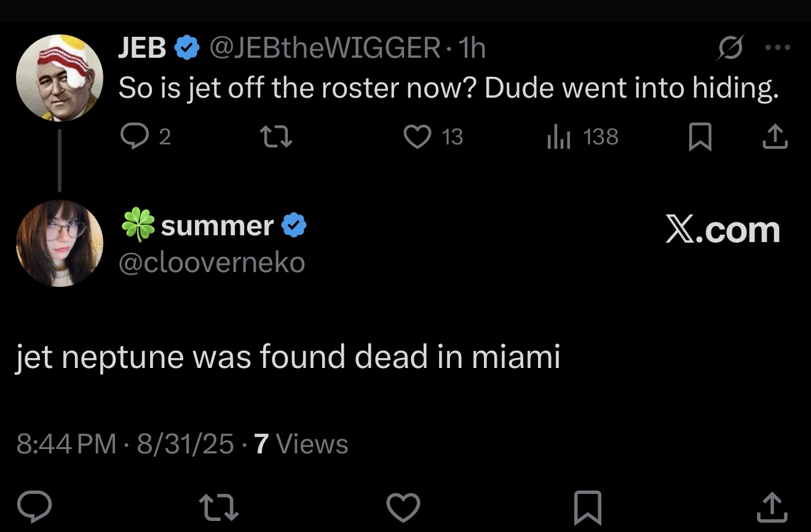This screenshot has height=532, width=811.
Task: Bookmark JEB's post
Action: 700,136
